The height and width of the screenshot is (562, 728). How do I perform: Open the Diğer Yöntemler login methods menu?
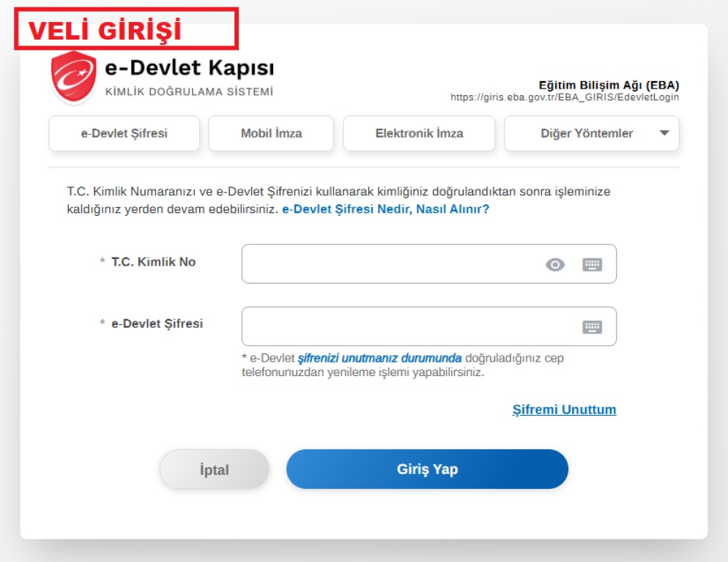click(592, 134)
